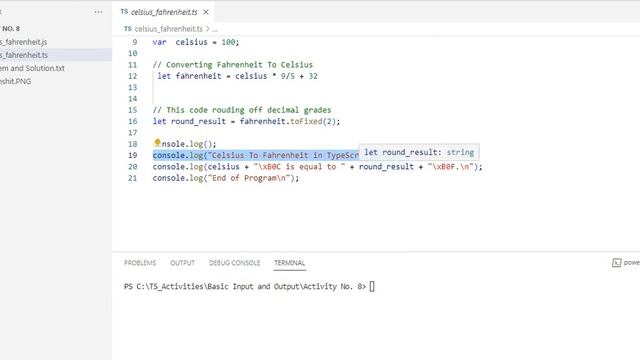640x360 pixels.
Task: Click line number 12 in gutter
Action: pos(133,76)
